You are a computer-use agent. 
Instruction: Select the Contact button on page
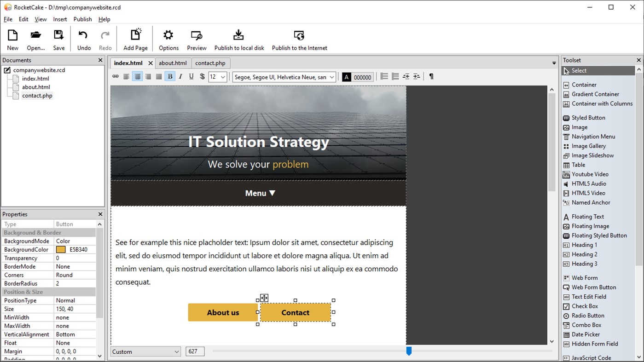tap(295, 312)
